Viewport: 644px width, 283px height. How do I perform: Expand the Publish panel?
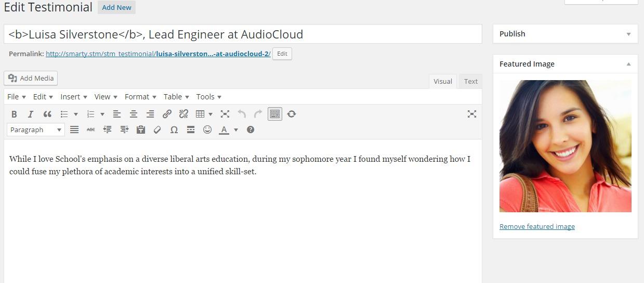click(x=628, y=34)
